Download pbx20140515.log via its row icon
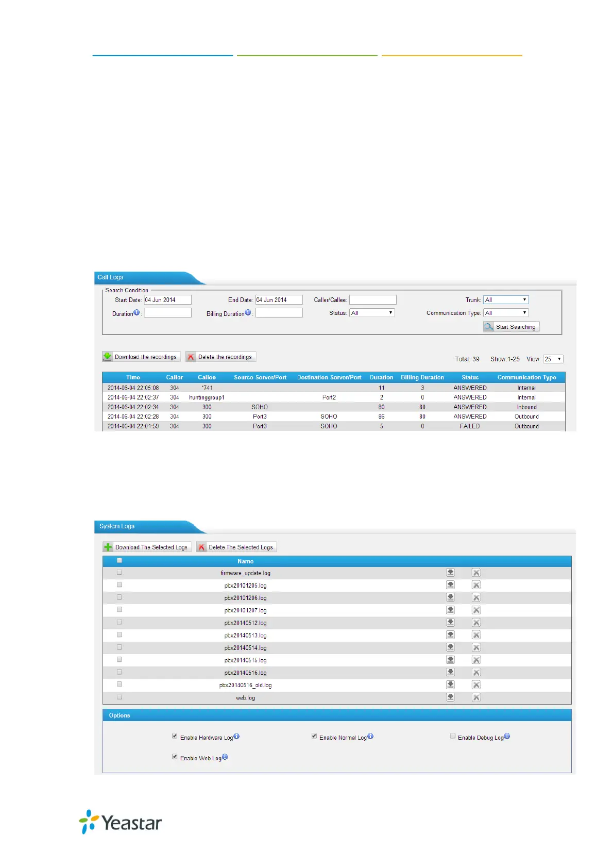The image size is (613, 868). coord(450,660)
